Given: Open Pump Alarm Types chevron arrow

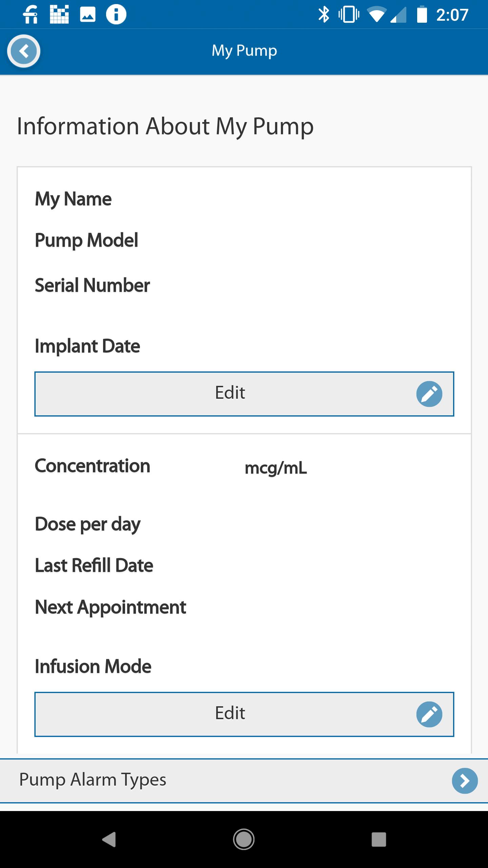Looking at the screenshot, I should point(465,781).
